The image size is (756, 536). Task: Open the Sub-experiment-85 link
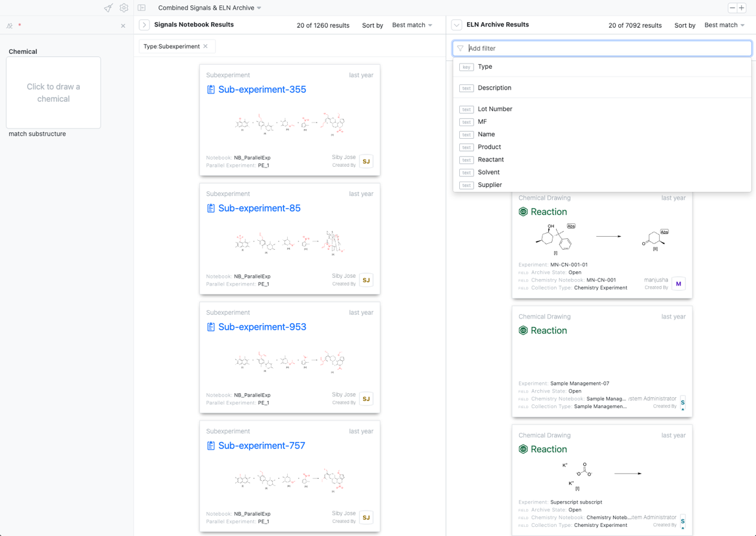259,208
